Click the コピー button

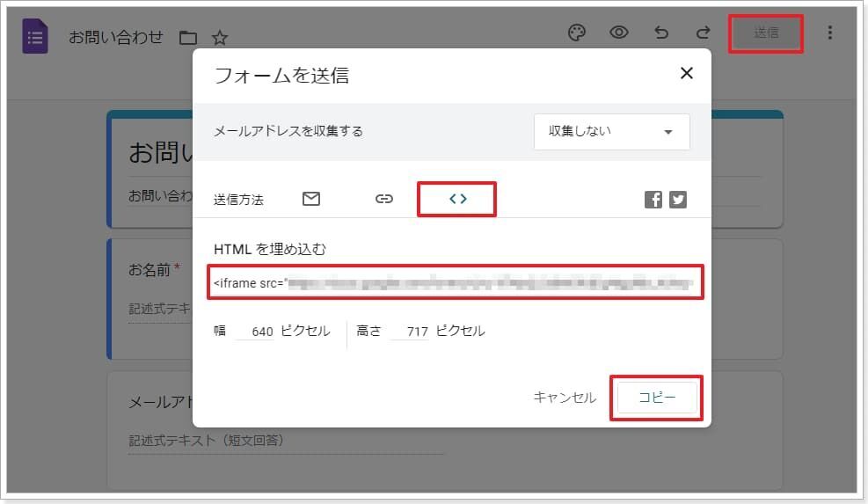tap(657, 397)
